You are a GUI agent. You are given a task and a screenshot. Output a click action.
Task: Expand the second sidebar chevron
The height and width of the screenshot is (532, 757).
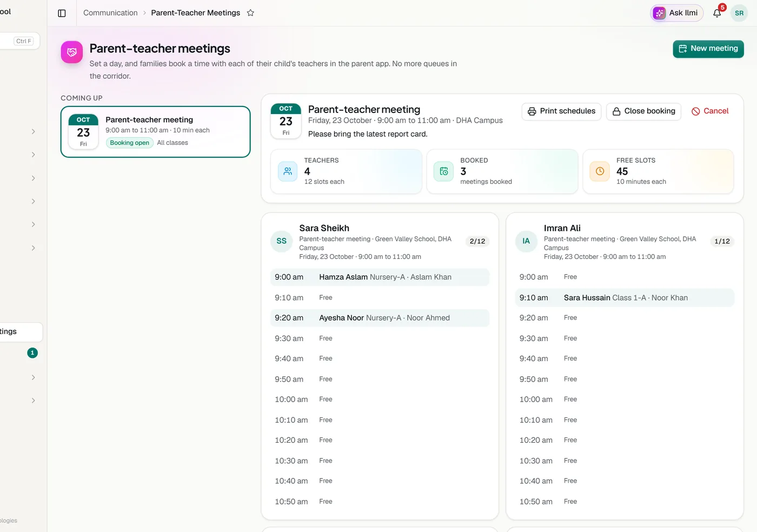click(x=34, y=155)
